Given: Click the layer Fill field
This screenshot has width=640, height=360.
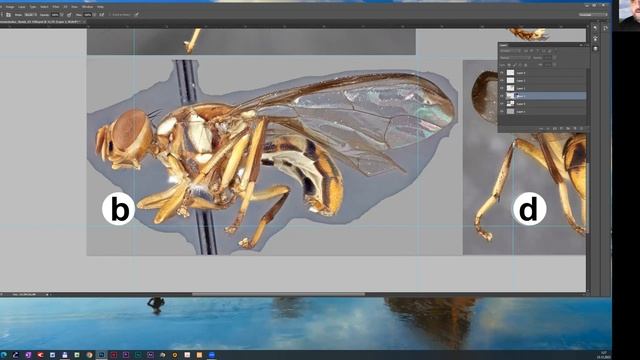Looking at the screenshot, I should click(x=548, y=65).
